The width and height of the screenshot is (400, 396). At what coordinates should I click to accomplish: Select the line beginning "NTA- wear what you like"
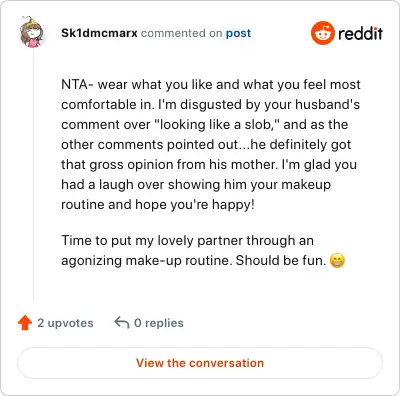click(x=211, y=84)
